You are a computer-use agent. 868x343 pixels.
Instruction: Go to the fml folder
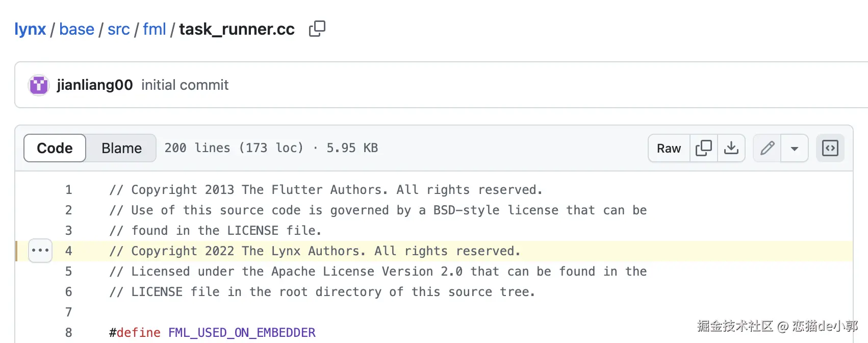point(155,29)
